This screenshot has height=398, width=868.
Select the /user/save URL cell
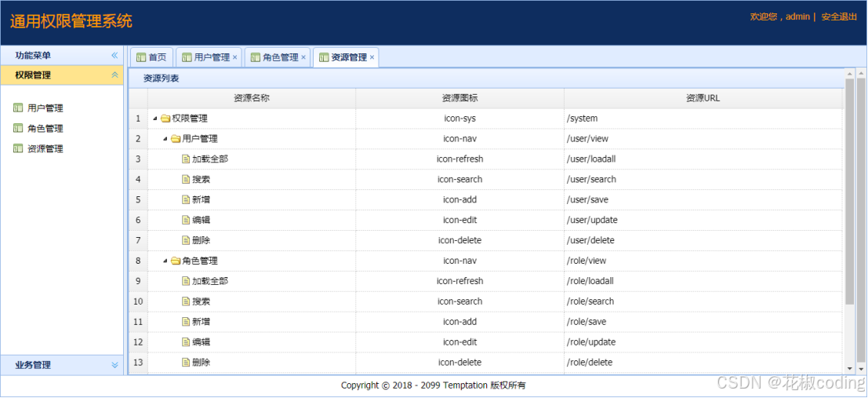coord(703,199)
